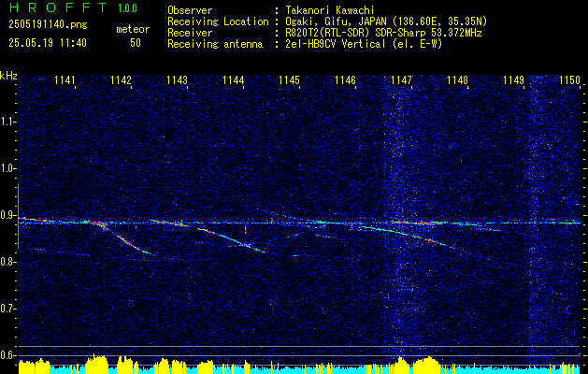Click the 1143 time axis marker
This screenshot has height=374, width=588.
point(177,79)
